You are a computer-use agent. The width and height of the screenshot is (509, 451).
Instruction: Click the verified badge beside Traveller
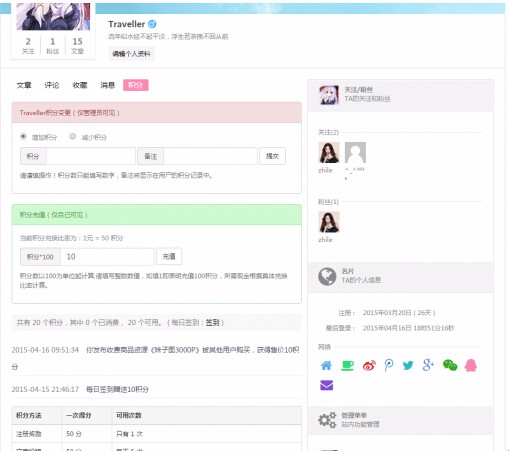[152, 24]
